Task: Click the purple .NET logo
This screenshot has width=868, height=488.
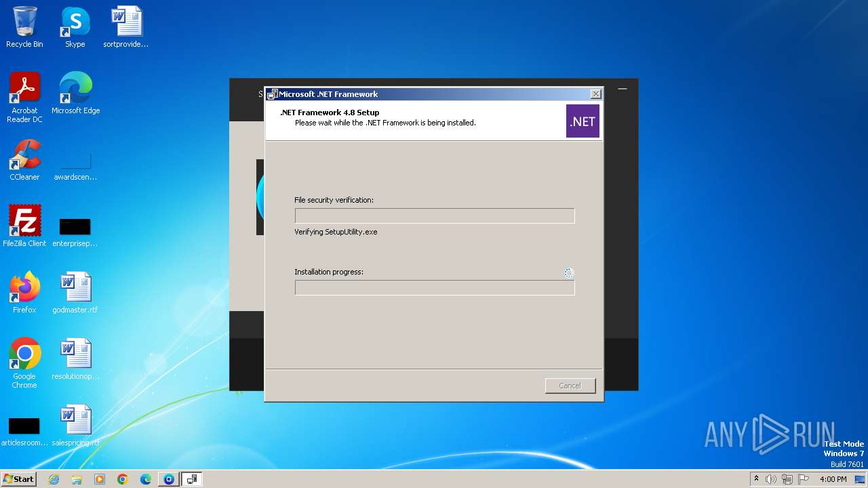Action: point(583,121)
